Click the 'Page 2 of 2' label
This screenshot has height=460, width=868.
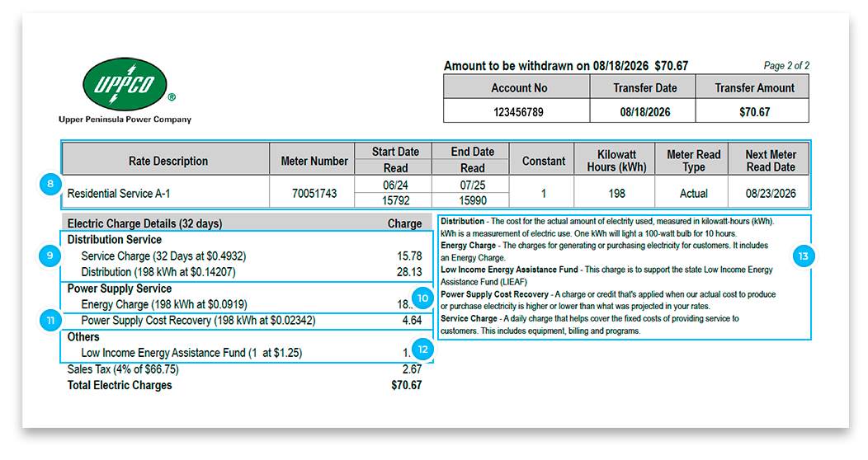(786, 65)
